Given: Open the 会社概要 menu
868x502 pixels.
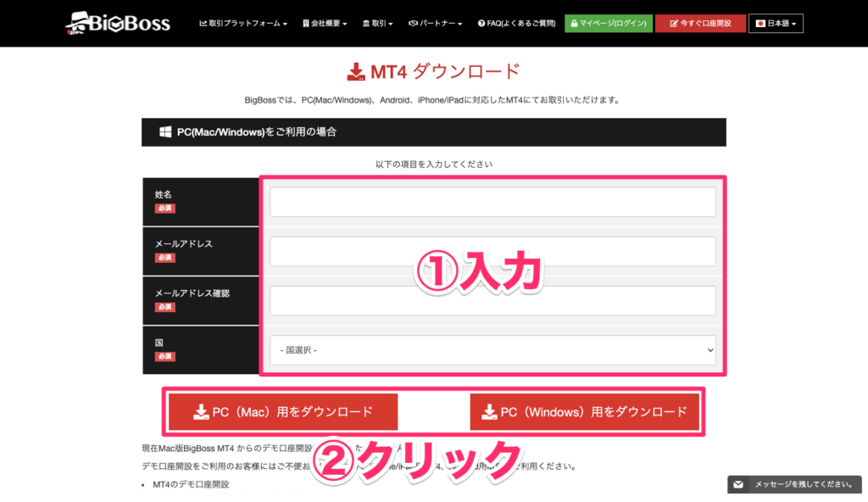Looking at the screenshot, I should [x=325, y=23].
